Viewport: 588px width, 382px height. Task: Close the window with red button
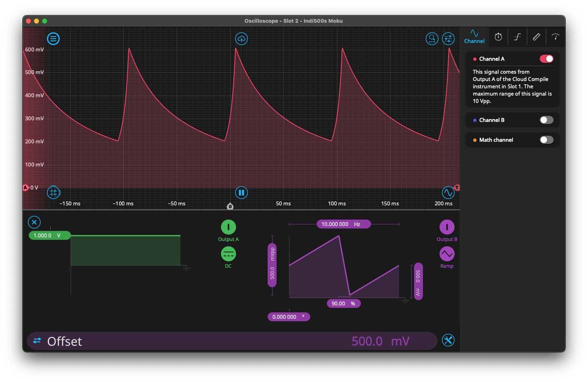pos(28,21)
